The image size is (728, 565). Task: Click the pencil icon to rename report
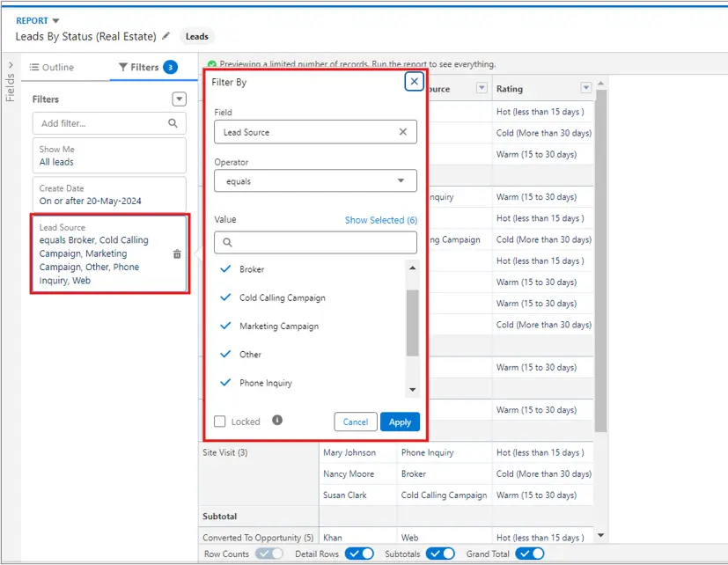point(165,36)
